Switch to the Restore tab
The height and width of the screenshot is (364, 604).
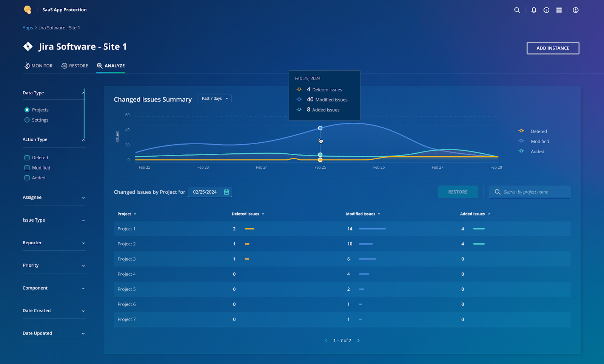pyautogui.click(x=75, y=66)
